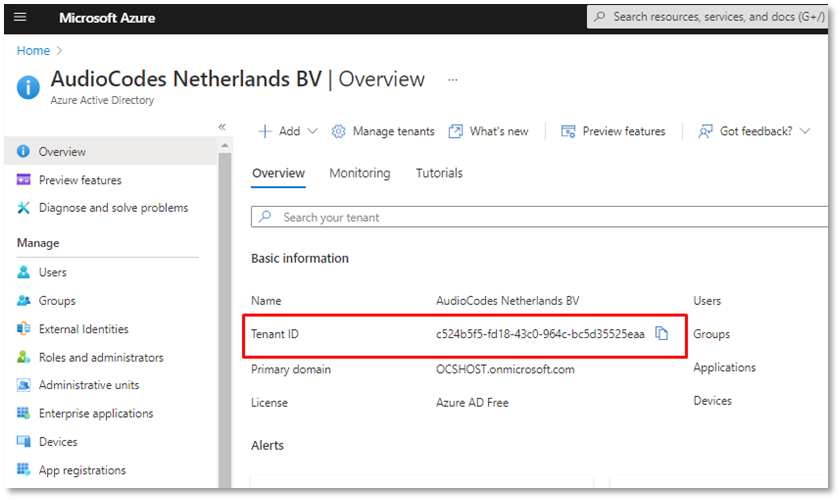The width and height of the screenshot is (840, 500).
Task: Click the Add plus icon
Action: click(265, 131)
